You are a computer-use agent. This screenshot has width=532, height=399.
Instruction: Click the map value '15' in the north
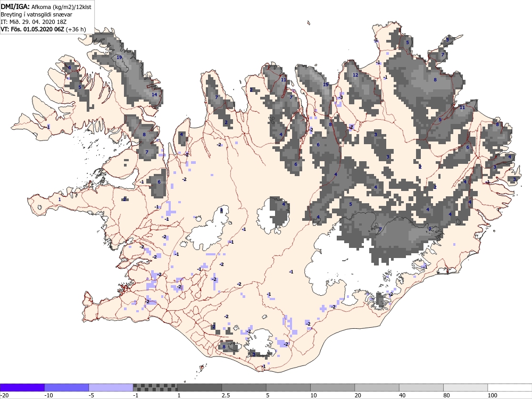tap(326, 84)
